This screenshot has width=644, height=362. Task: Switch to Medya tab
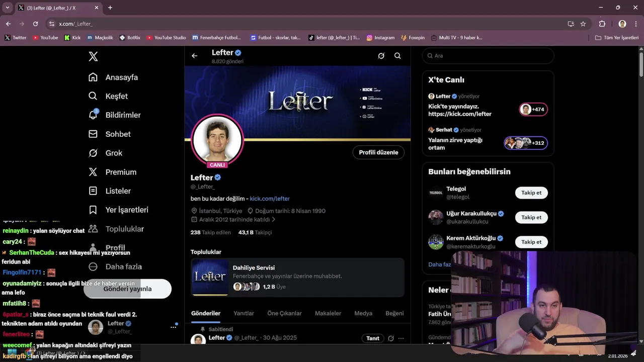[363, 313]
